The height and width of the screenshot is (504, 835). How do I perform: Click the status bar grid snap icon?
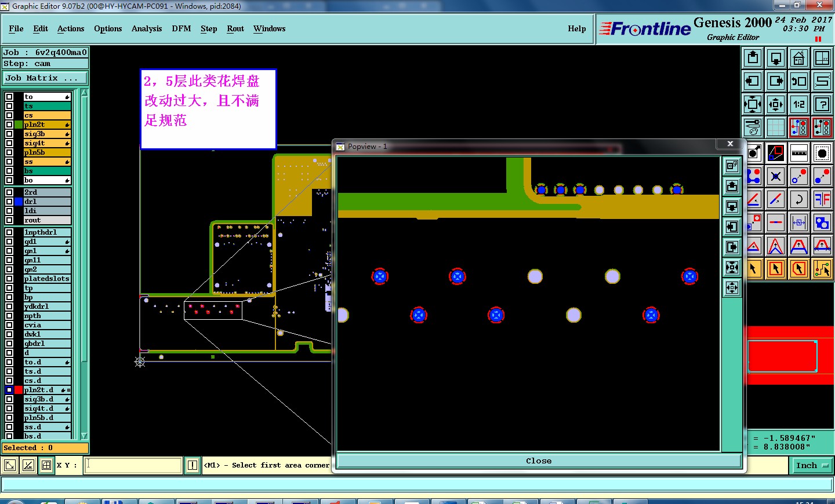click(46, 465)
